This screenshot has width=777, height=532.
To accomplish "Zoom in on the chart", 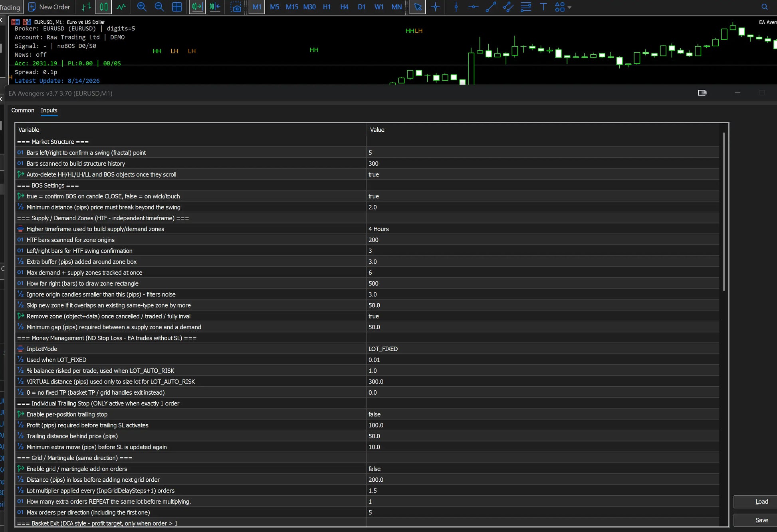I will (142, 7).
